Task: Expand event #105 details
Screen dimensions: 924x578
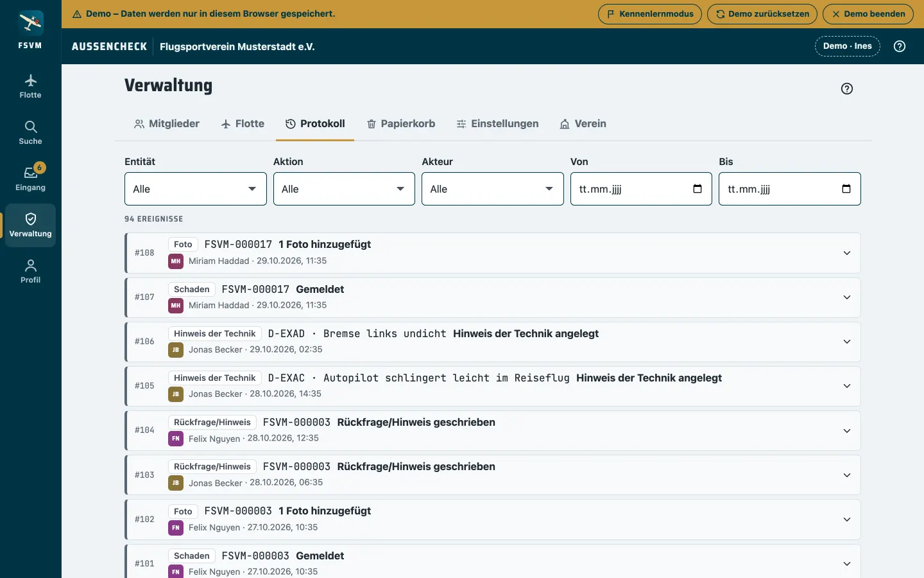Action: click(847, 386)
